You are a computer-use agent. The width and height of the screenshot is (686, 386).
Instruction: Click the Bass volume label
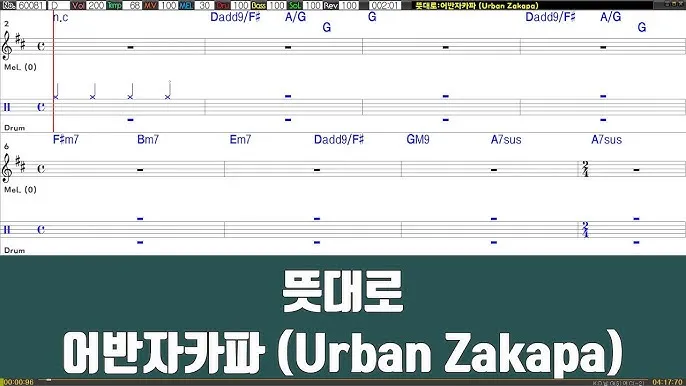(258, 5)
